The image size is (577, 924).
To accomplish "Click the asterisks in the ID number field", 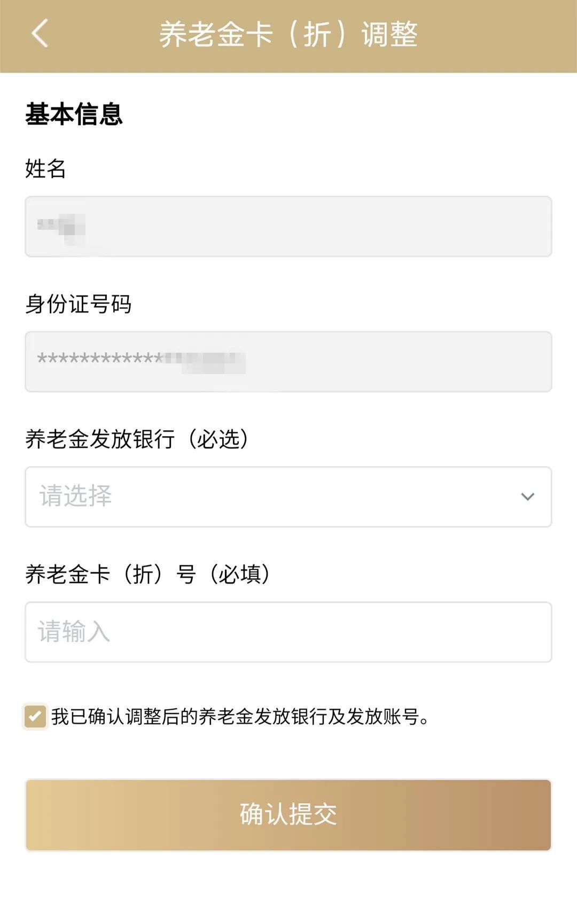I will 99,359.
